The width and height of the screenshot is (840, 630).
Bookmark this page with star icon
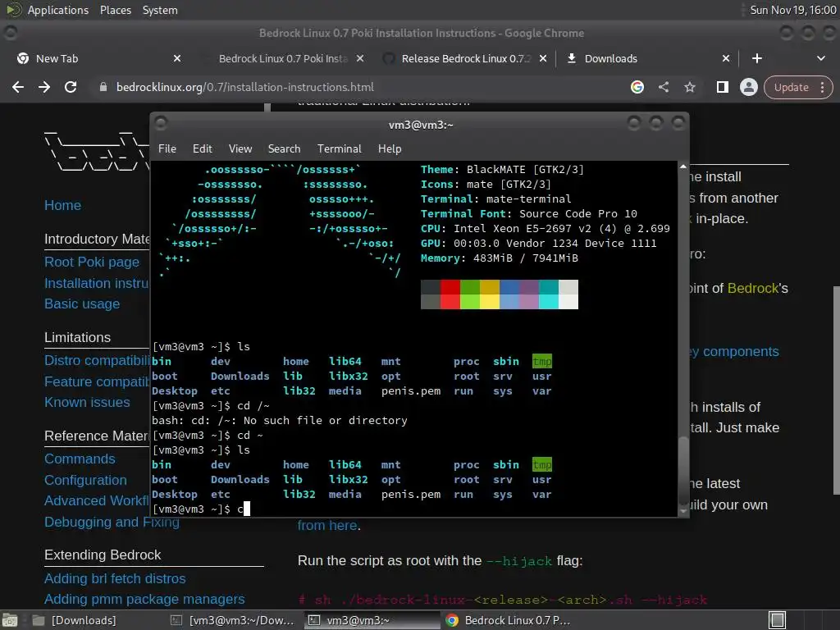[689, 87]
